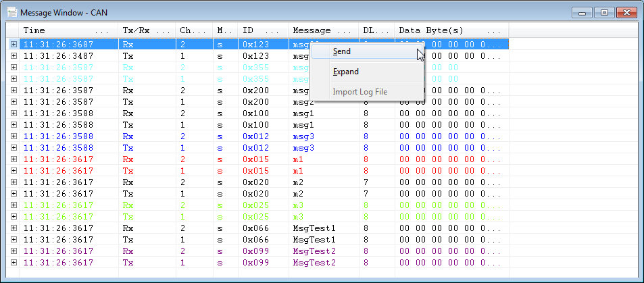Click ID 0x015 in the red Tx row
Viewport: 644px width, 283px height.
point(256,170)
